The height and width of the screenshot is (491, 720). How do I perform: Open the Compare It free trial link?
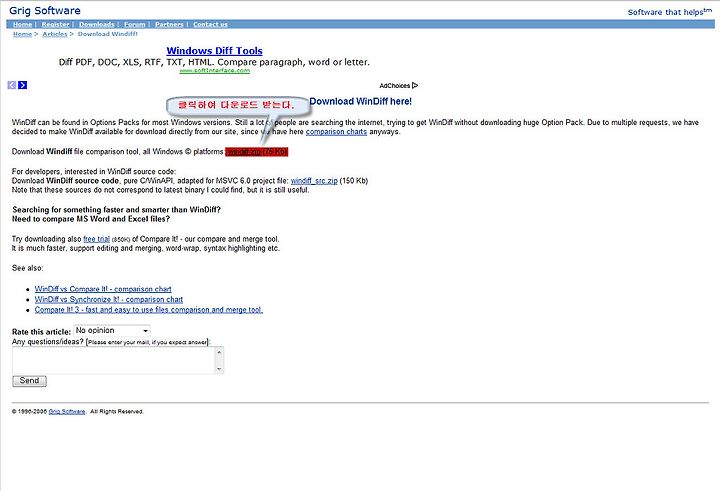(x=96, y=239)
